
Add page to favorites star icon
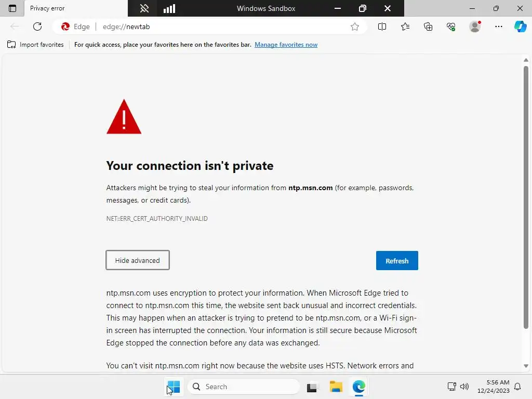[354, 26]
